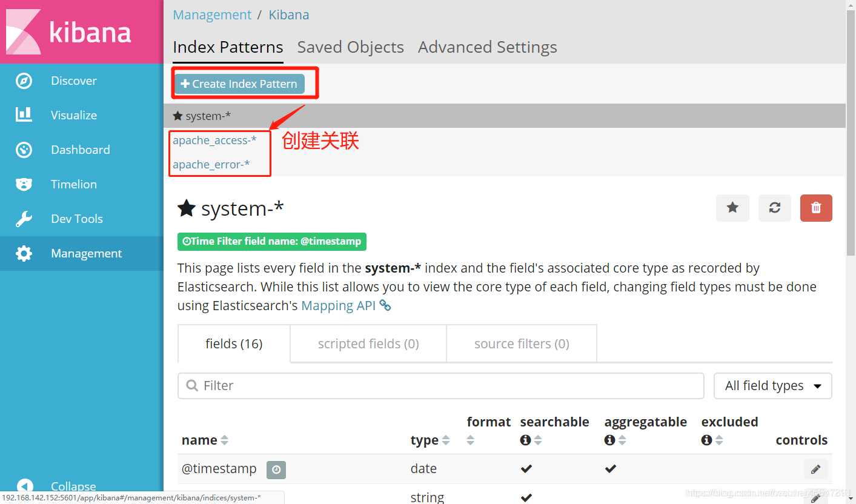
Task: Sort by type column arrows
Action: coord(446,440)
